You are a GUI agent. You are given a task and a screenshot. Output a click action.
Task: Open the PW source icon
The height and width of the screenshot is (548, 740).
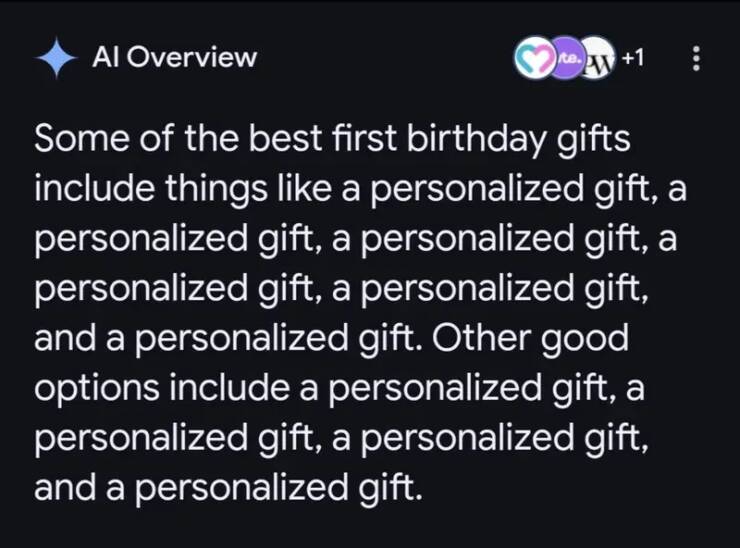tap(596, 59)
